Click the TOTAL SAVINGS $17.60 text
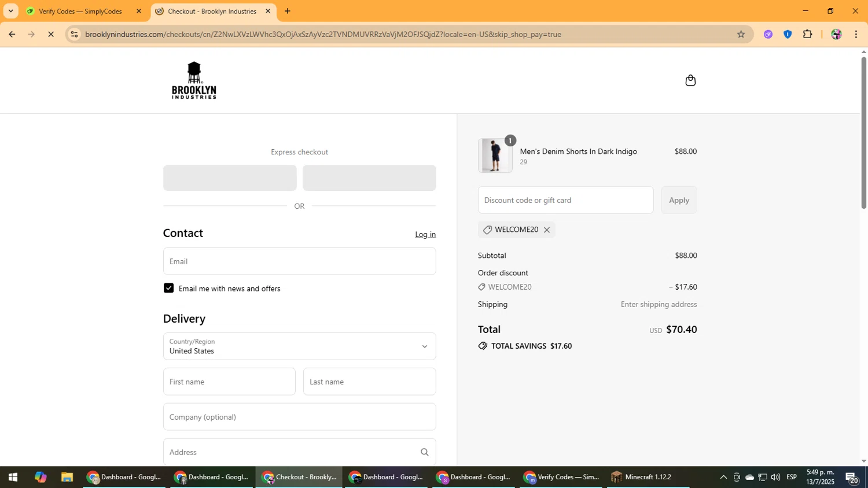 (531, 346)
